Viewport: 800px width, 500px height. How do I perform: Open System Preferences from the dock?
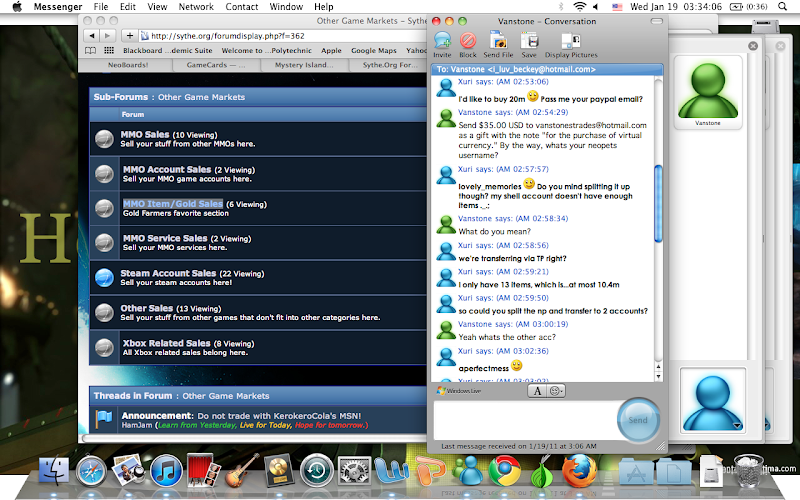354,470
